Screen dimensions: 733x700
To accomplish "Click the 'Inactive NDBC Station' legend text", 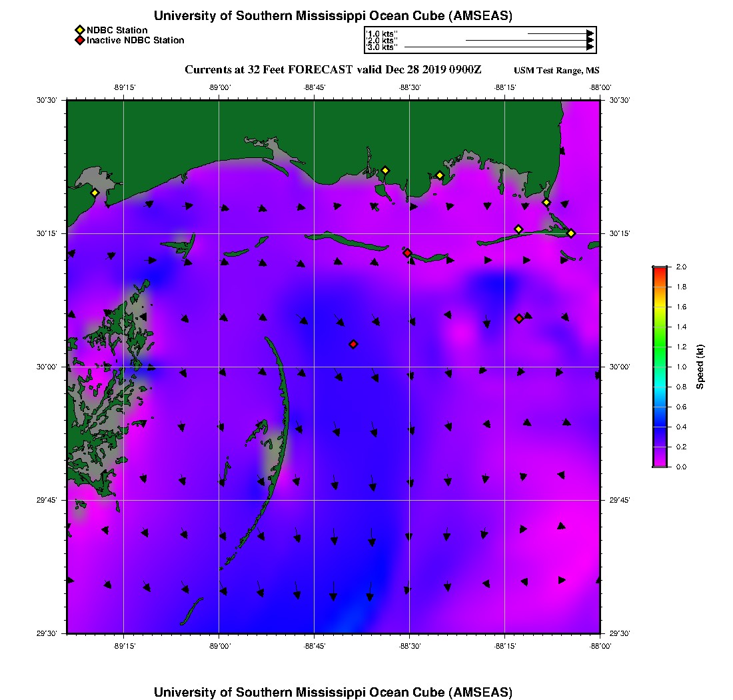I will click(135, 40).
